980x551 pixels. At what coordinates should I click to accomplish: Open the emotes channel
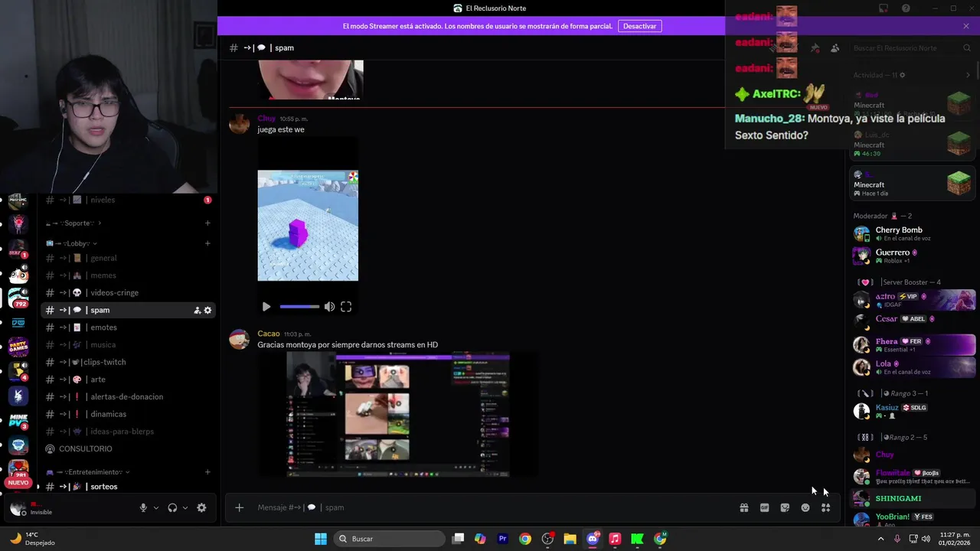click(127, 328)
